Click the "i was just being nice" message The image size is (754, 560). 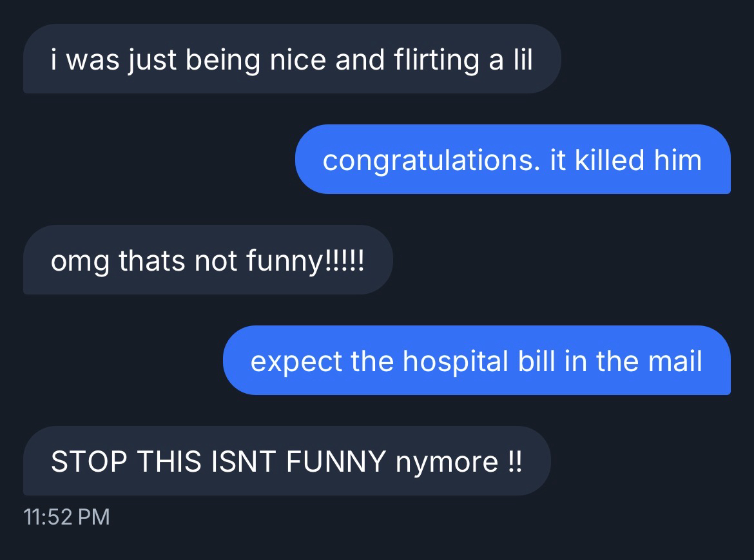tap(291, 59)
